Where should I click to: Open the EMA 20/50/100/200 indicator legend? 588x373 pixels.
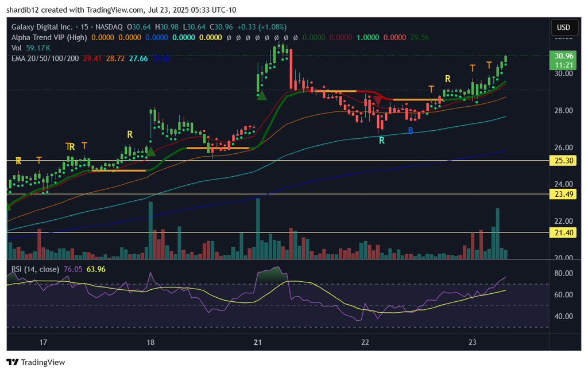coord(45,59)
